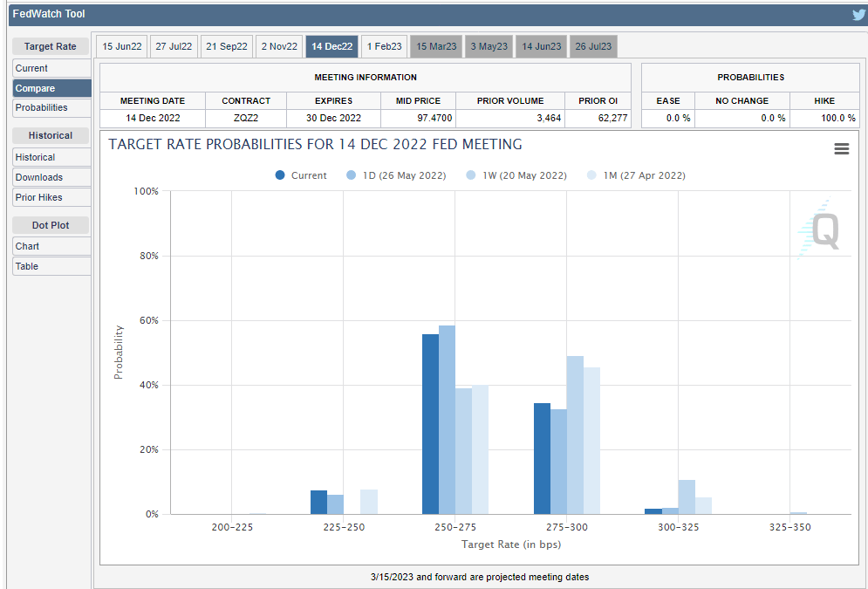The height and width of the screenshot is (589, 868).
Task: Go to Downloads in Historical section
Action: pos(51,177)
